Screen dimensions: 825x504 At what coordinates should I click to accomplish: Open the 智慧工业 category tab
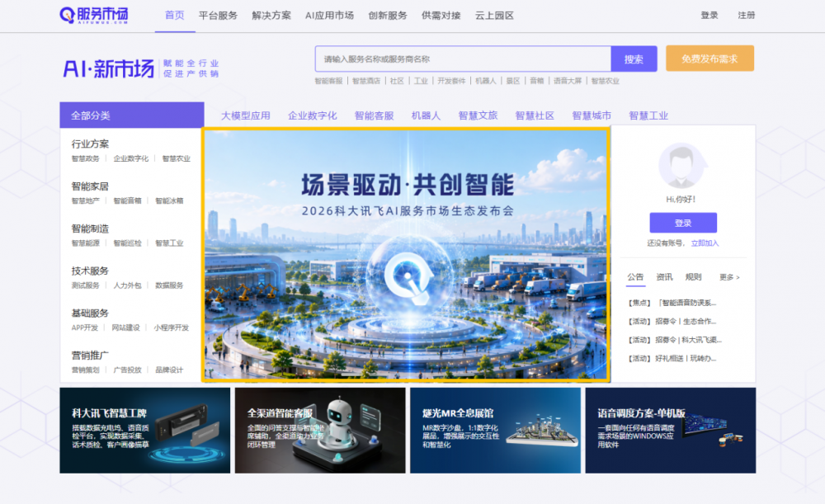[x=648, y=115]
